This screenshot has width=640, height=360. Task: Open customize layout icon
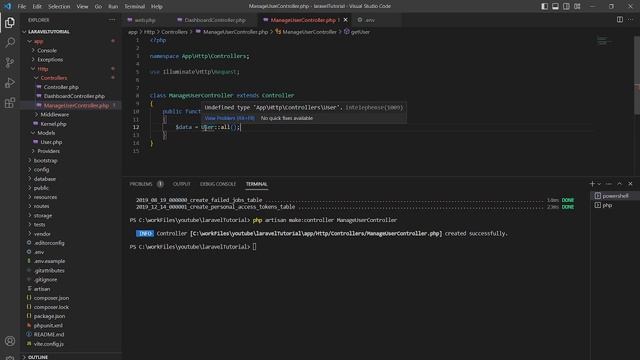pos(577,6)
